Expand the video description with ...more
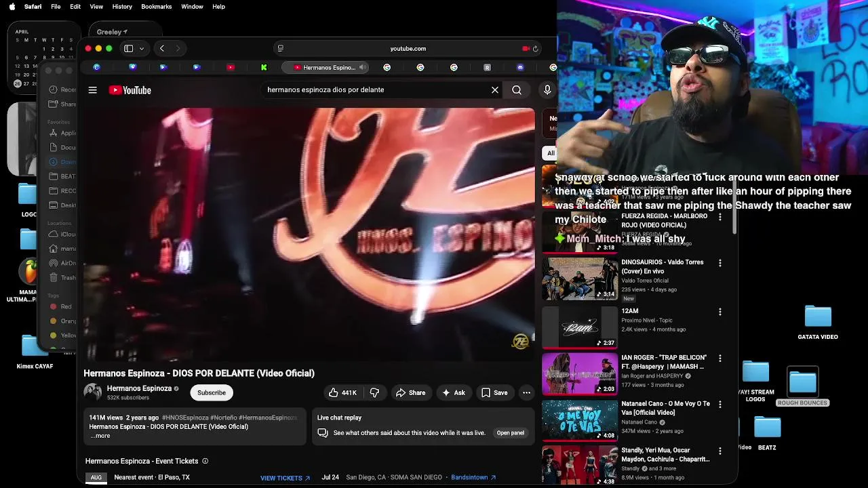The width and height of the screenshot is (868, 488). (100, 436)
